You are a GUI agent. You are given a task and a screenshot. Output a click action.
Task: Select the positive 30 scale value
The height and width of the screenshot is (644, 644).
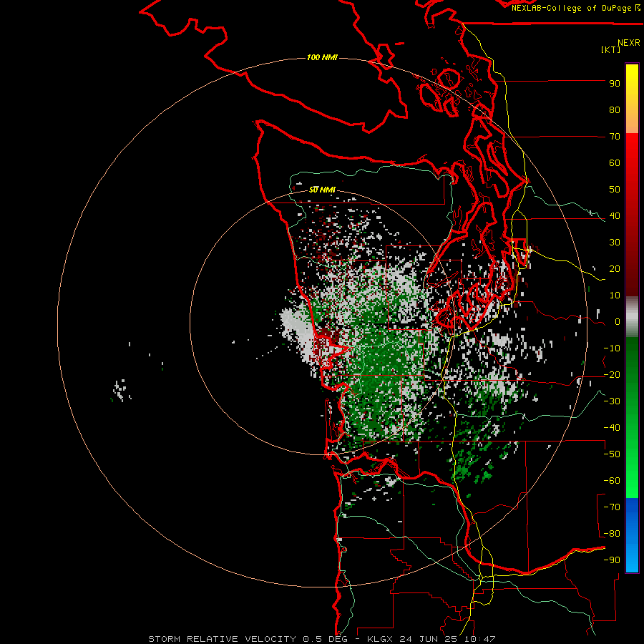[x=615, y=243]
